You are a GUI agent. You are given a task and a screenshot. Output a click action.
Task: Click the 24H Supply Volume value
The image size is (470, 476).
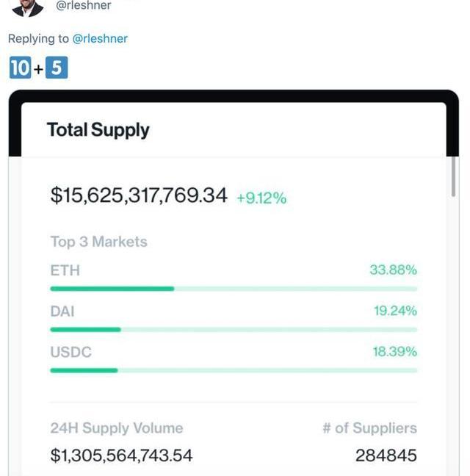121,455
